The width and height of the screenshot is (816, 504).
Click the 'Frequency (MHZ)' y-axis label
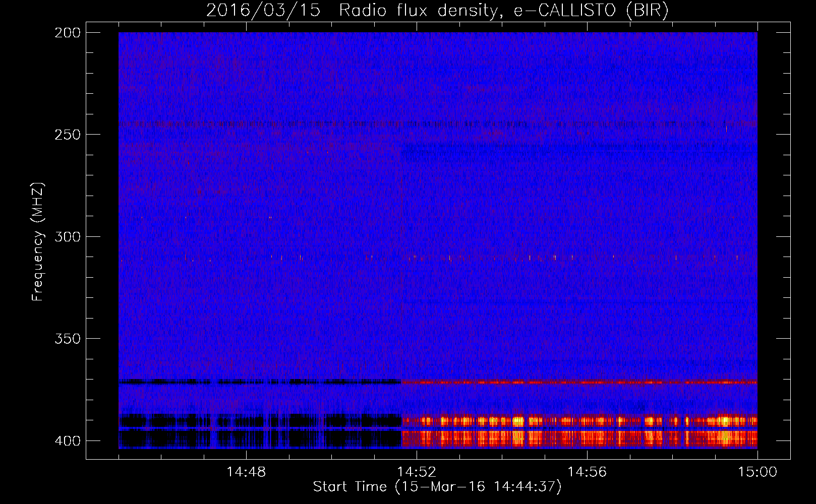point(38,241)
